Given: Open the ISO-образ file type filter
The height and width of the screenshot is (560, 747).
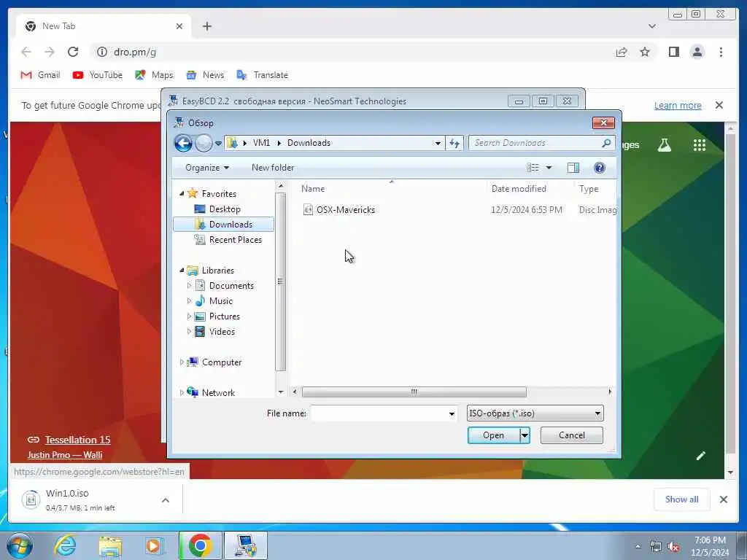Looking at the screenshot, I should [535, 413].
